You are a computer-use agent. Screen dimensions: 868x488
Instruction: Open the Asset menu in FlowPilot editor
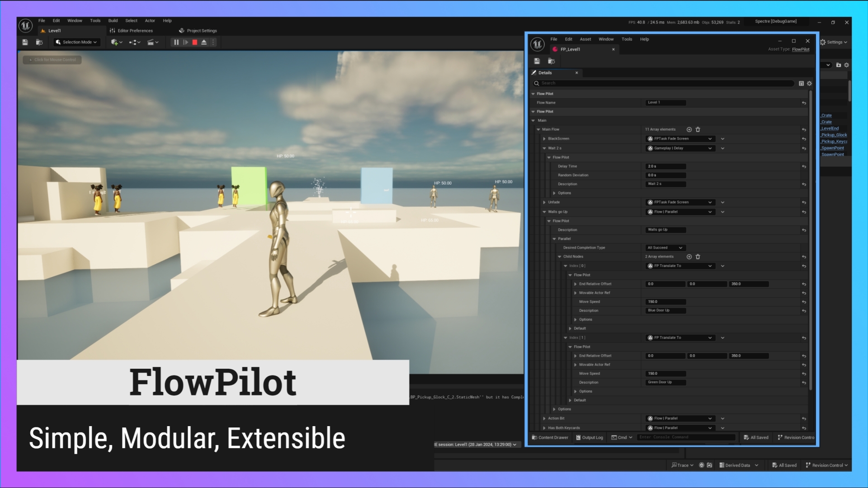point(585,39)
